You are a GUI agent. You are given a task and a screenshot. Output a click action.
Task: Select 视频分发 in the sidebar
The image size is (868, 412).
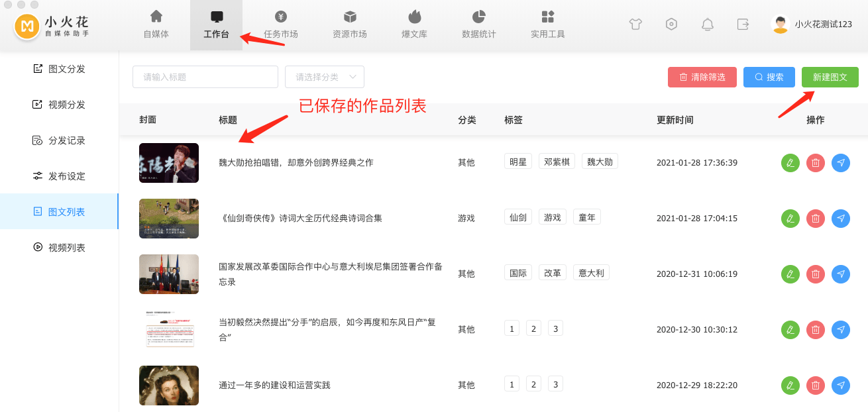(59, 105)
